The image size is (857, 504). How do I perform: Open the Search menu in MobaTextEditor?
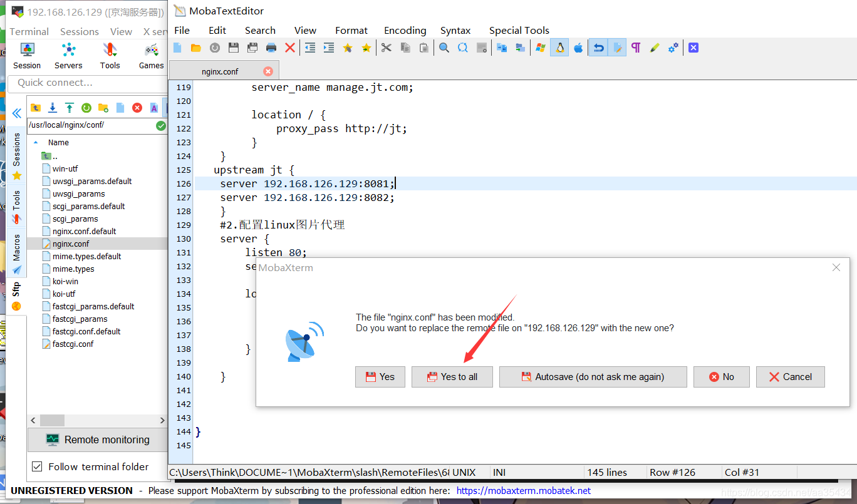tap(260, 30)
